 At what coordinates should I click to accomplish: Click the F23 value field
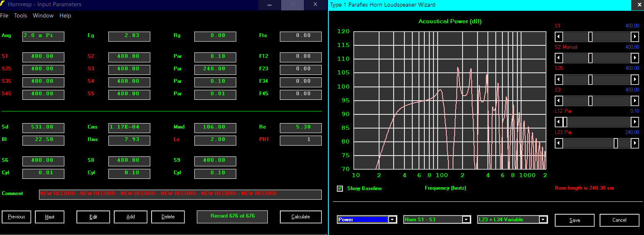pyautogui.click(x=301, y=69)
